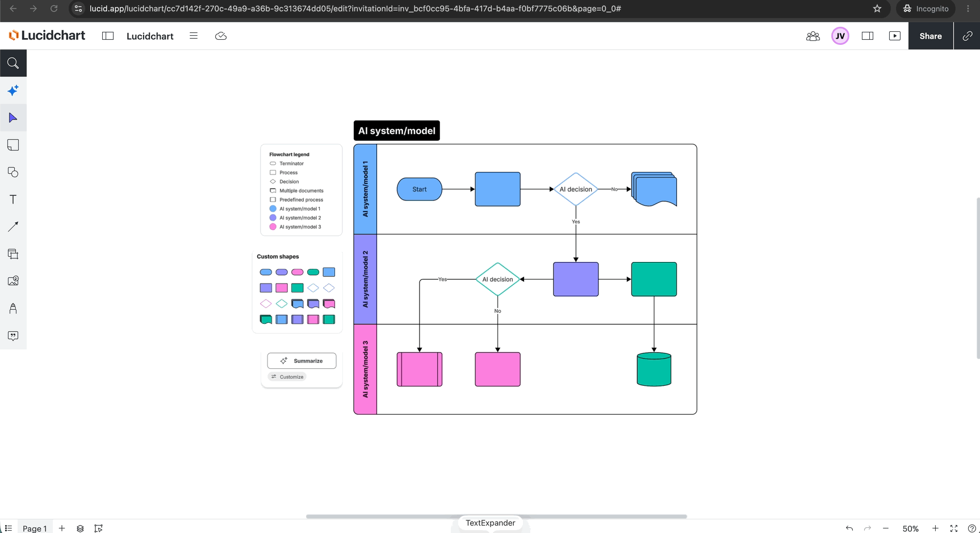
Task: Add a new page with plus icon
Action: (x=62, y=528)
